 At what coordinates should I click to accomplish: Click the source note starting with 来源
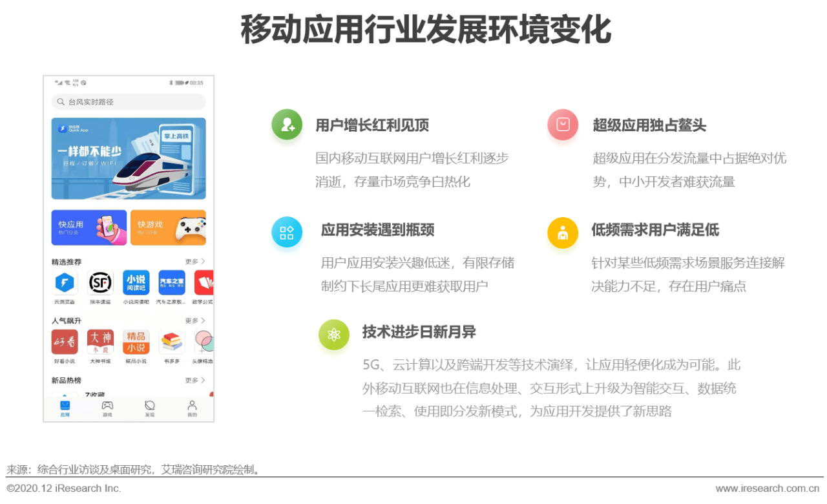134,470
